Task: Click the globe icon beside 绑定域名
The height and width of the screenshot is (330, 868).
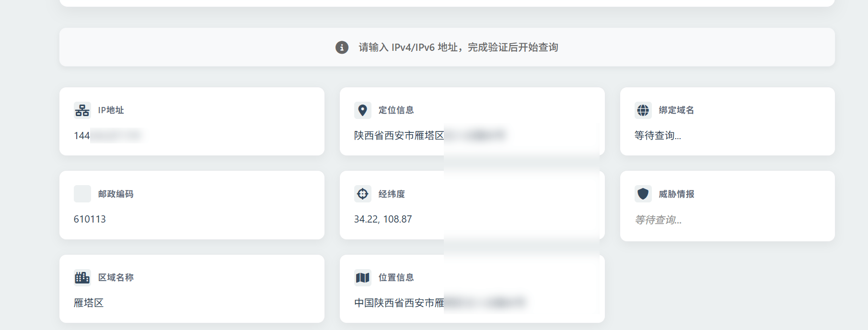Action: [x=643, y=110]
